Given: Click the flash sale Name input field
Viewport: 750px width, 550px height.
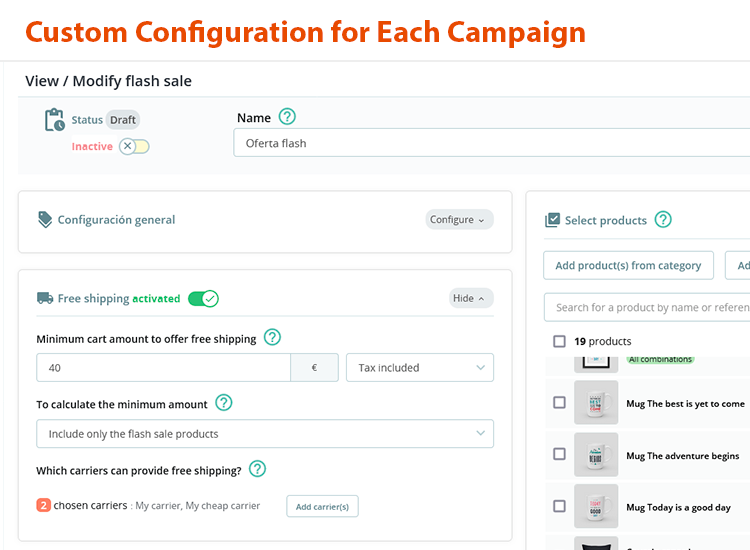Looking at the screenshot, I should pos(490,143).
